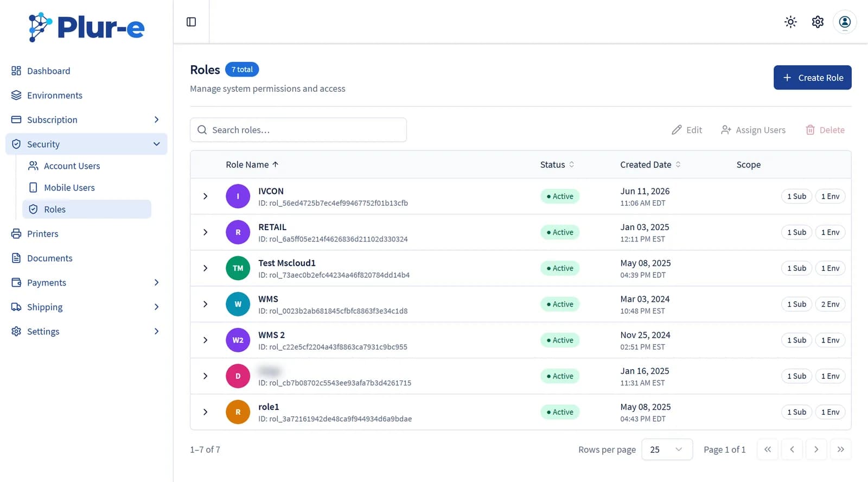The height and width of the screenshot is (482, 868).
Task: Expand the Settings menu in sidebar
Action: pyautogui.click(x=86, y=331)
